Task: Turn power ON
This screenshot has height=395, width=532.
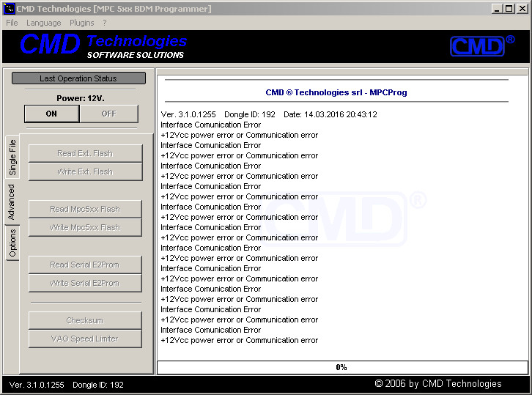Action: (x=51, y=114)
